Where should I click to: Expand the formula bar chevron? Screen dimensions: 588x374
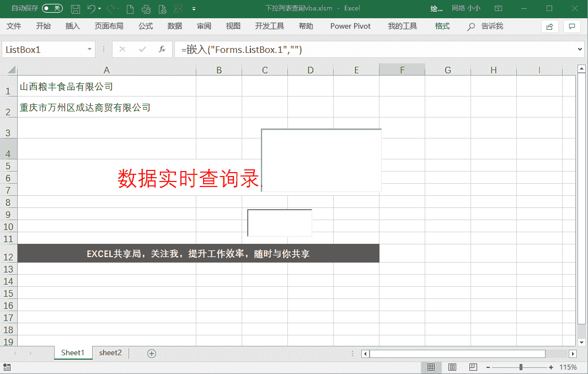(x=579, y=50)
